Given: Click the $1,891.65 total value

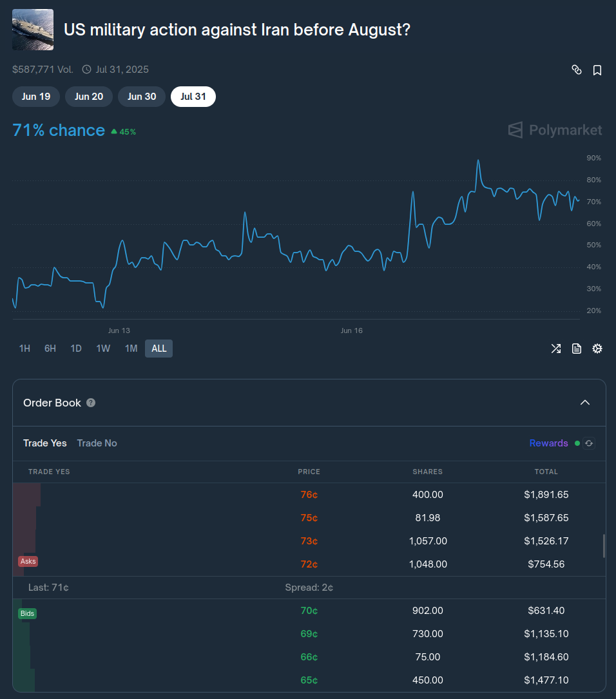Looking at the screenshot, I should click(x=546, y=495).
